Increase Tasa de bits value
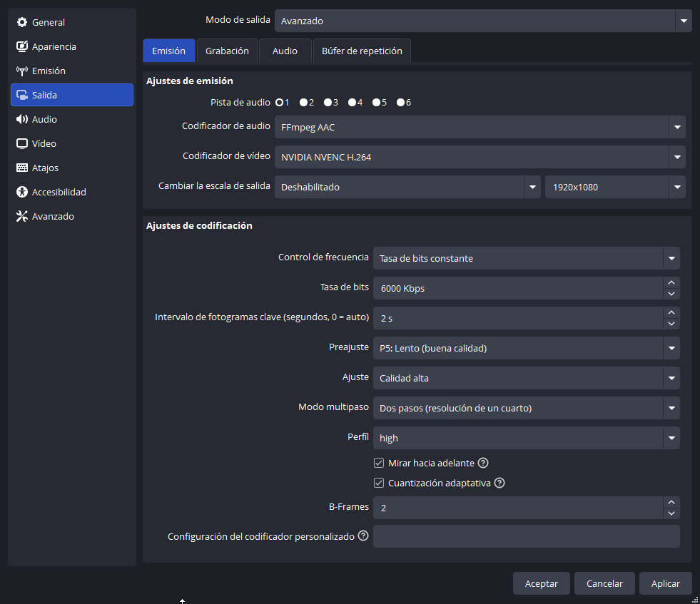This screenshot has height=604, width=700. tap(671, 282)
